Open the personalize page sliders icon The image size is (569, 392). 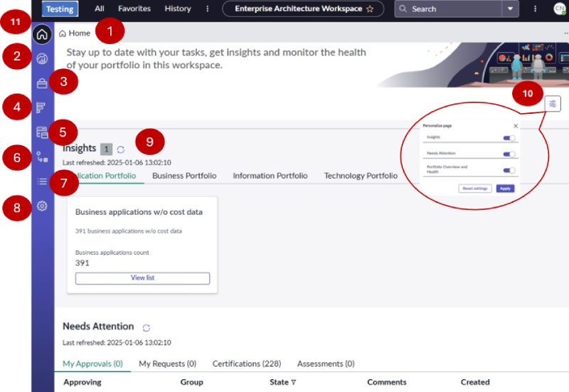pos(553,104)
